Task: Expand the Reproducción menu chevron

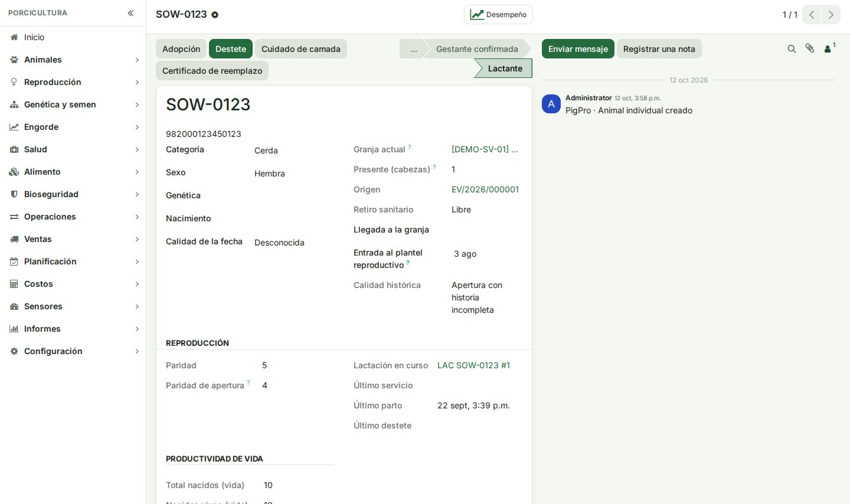Action: [x=137, y=82]
